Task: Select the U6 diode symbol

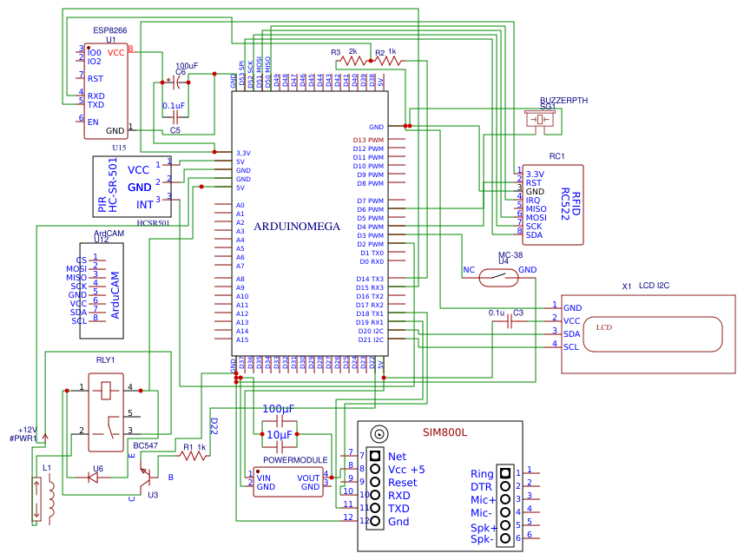Action: [x=94, y=478]
